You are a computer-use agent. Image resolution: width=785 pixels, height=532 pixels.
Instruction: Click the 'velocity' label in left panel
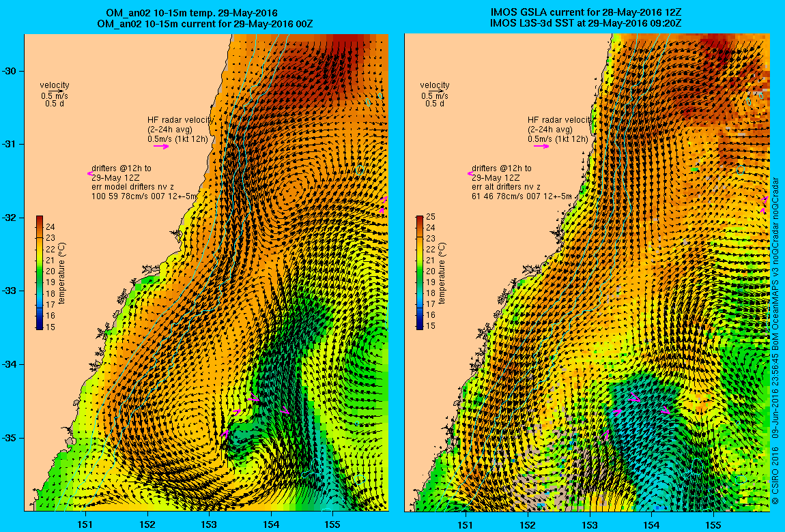[55, 85]
